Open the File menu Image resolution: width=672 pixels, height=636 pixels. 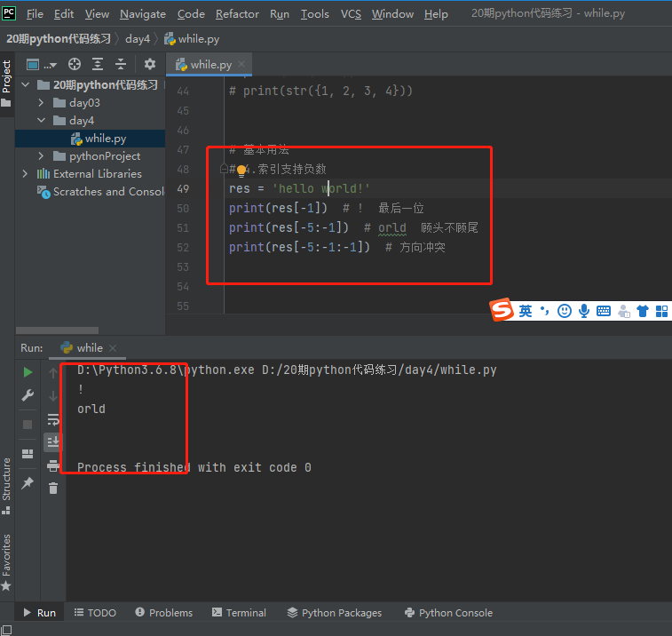35,14
